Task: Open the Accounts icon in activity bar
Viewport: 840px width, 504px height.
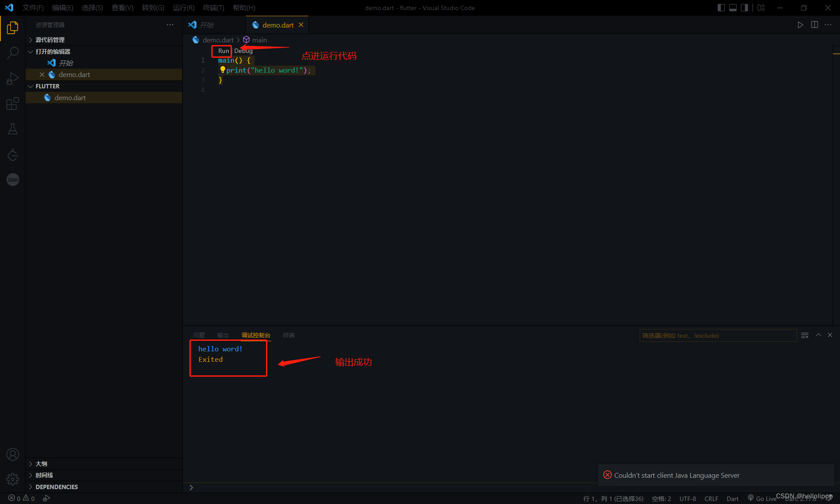Action: [13, 455]
